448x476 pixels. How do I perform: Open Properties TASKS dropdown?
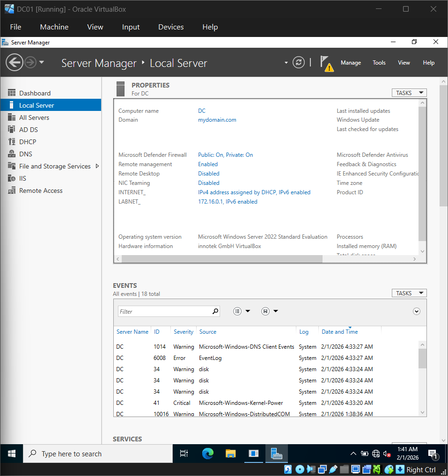(x=409, y=93)
